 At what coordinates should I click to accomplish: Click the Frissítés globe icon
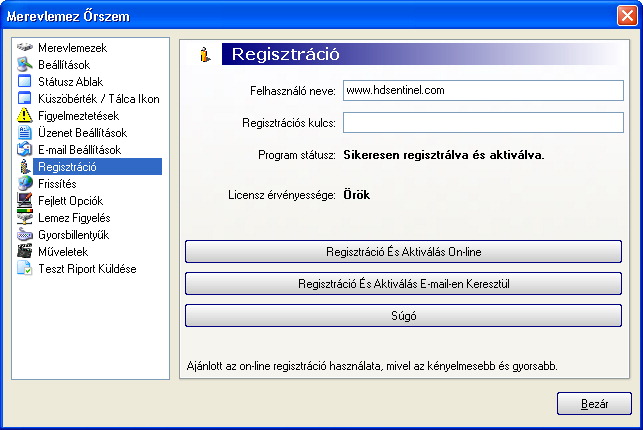pos(25,183)
